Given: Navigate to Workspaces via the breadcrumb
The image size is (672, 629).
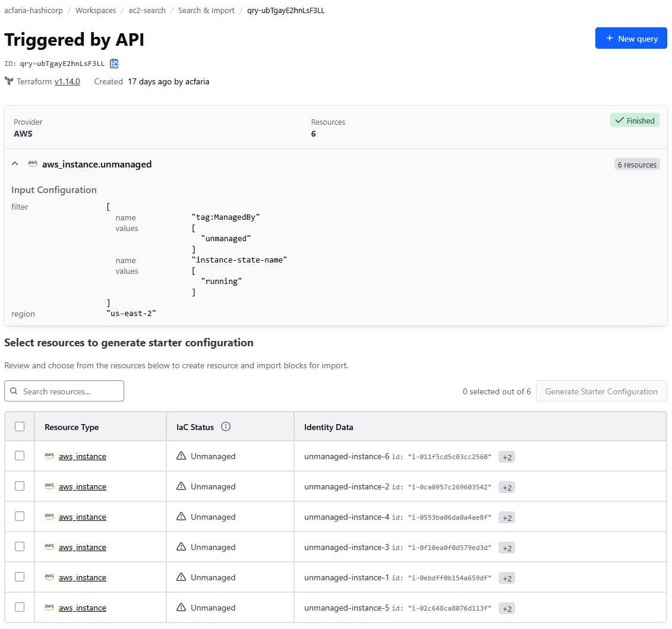Looking at the screenshot, I should pyautogui.click(x=96, y=10).
